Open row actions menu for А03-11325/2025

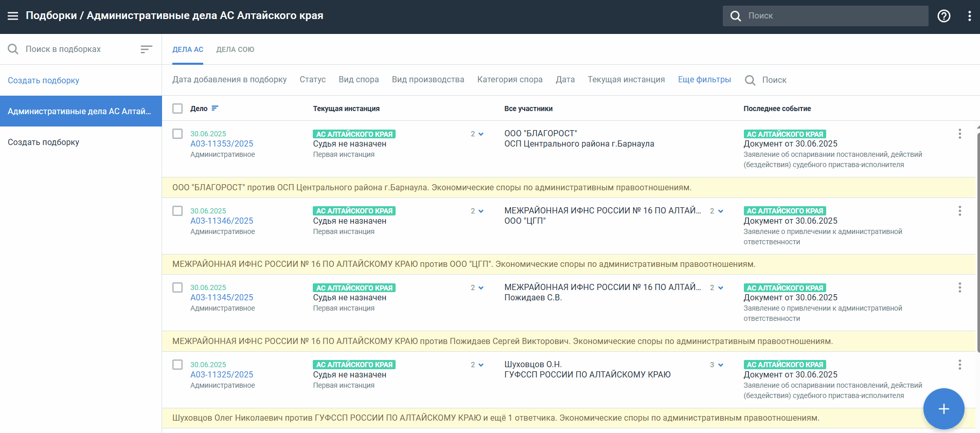pos(959,365)
